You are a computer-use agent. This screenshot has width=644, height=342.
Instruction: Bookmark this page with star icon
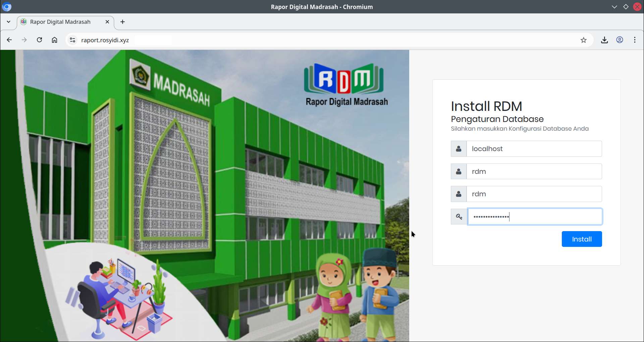(x=584, y=40)
